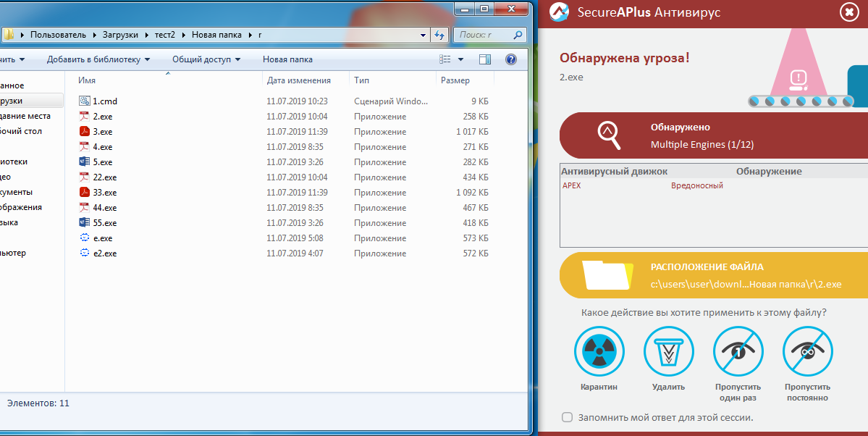Click the Вредоносный detection result

coord(697,185)
